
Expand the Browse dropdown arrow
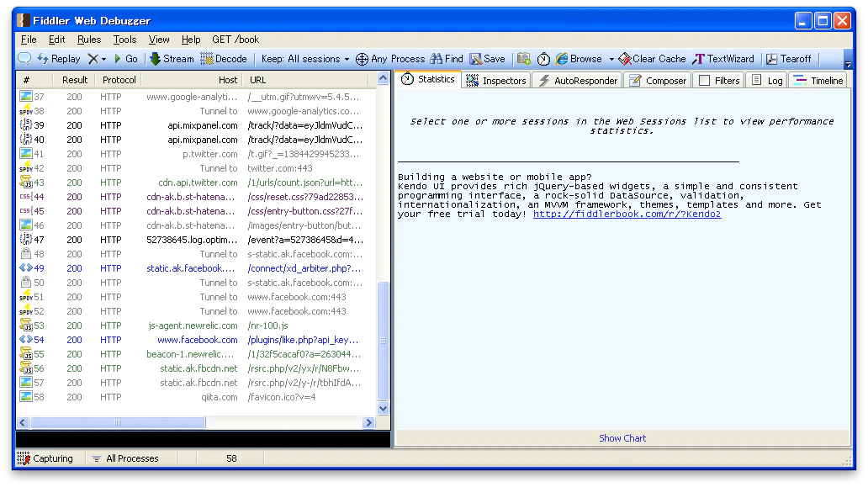[x=611, y=59]
